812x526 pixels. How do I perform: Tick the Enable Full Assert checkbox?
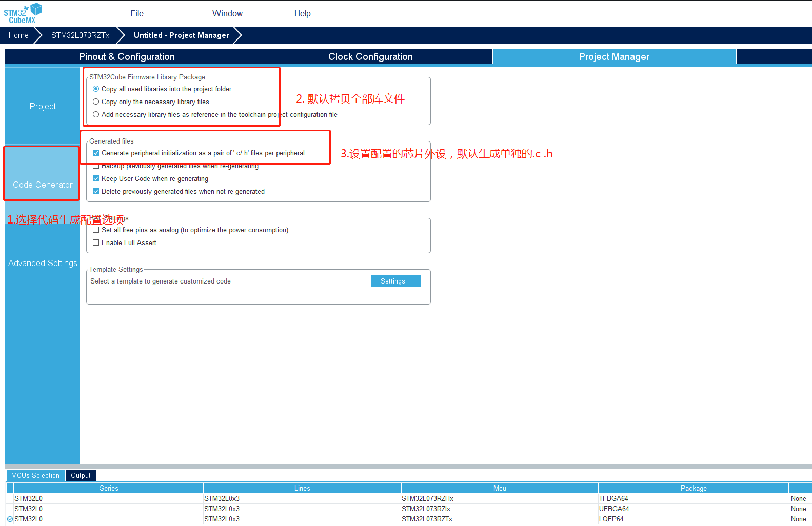tap(96, 242)
